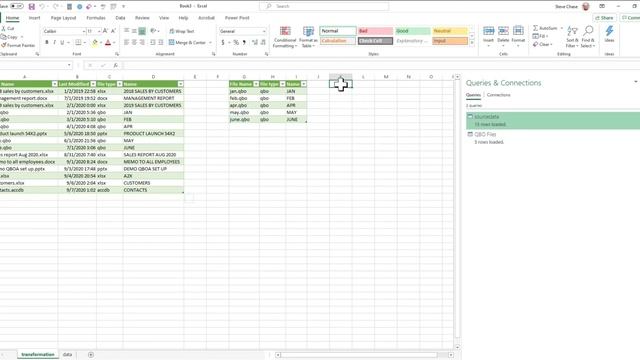The image size is (640, 360).
Task: Open the Review tab
Action: pos(142,18)
